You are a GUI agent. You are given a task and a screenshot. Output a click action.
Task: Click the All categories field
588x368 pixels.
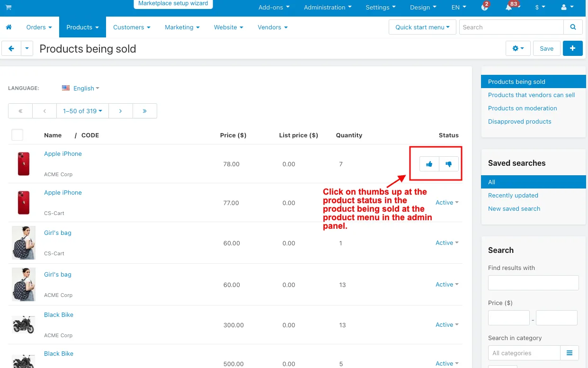[524, 353]
